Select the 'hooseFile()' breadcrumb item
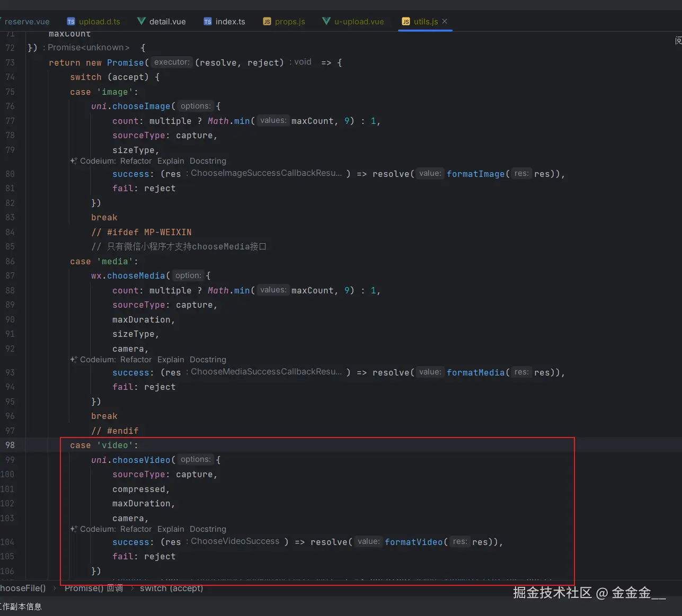The image size is (682, 616). tap(23, 588)
